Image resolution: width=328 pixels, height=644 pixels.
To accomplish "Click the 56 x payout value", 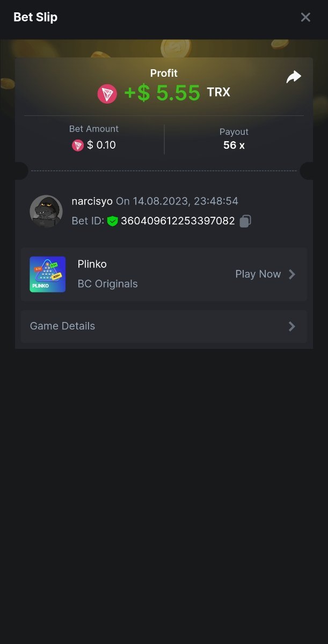I will tap(234, 145).
